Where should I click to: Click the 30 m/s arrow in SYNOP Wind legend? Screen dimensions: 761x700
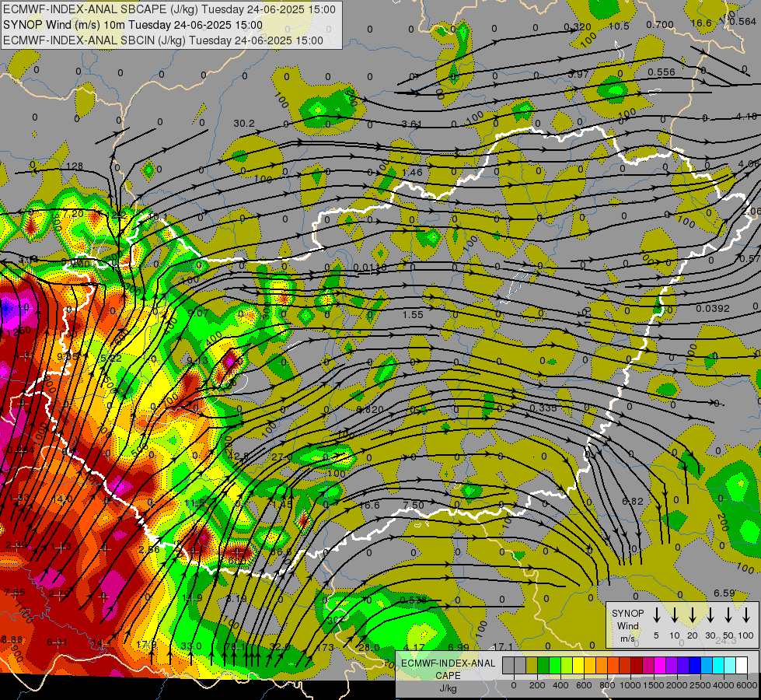[x=710, y=615]
